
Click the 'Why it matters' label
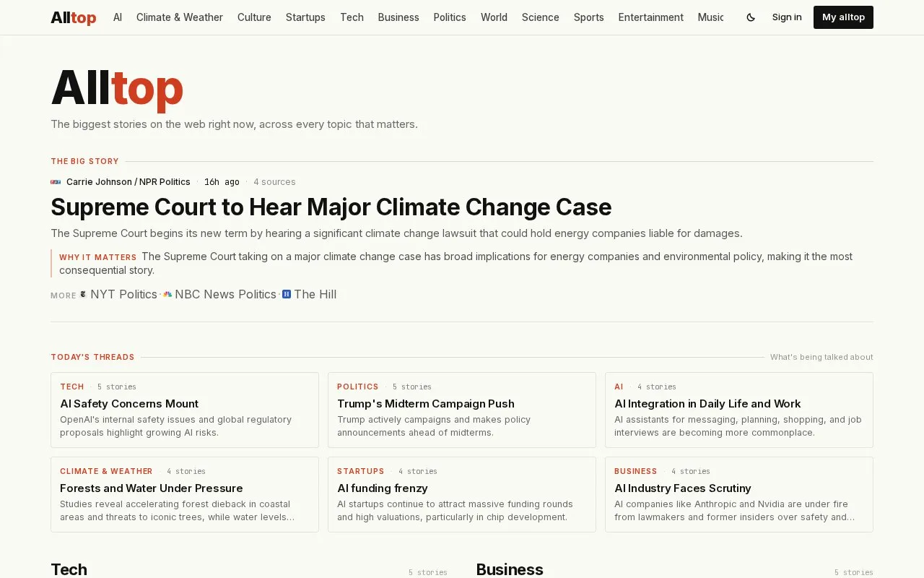pos(98,257)
